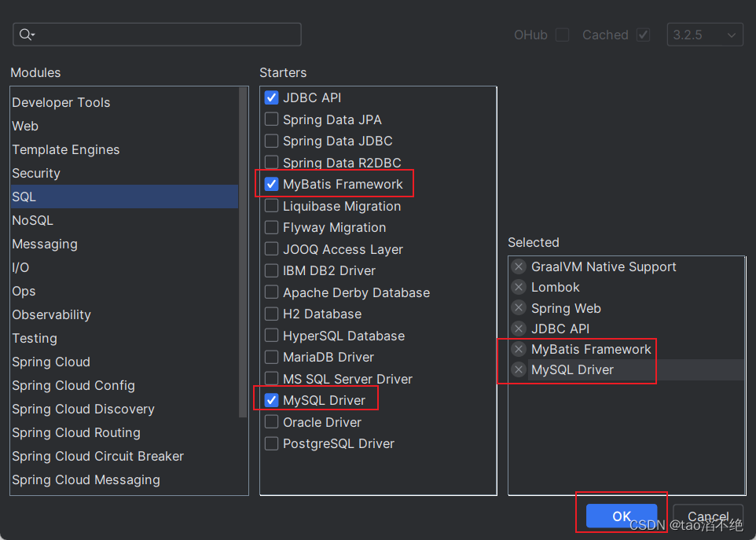Screen dimensions: 756x540
Task: Enable the Spring Data R2DBC starter
Action: click(271, 163)
